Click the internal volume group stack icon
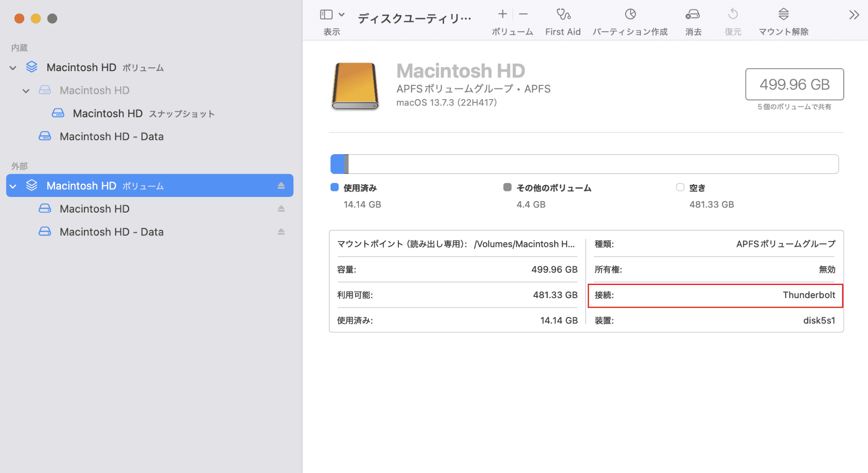This screenshot has width=868, height=473. [32, 67]
